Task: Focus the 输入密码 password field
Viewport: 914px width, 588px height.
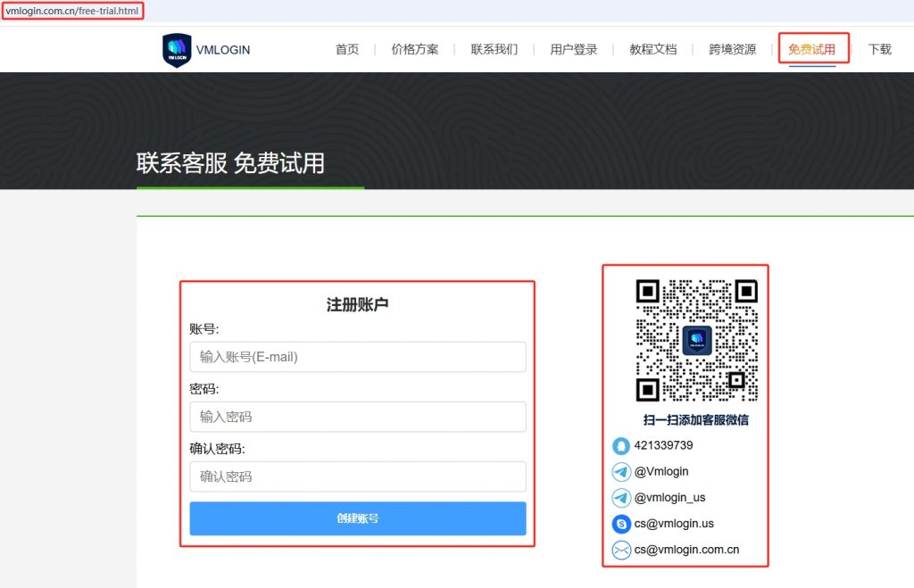Action: 358,417
